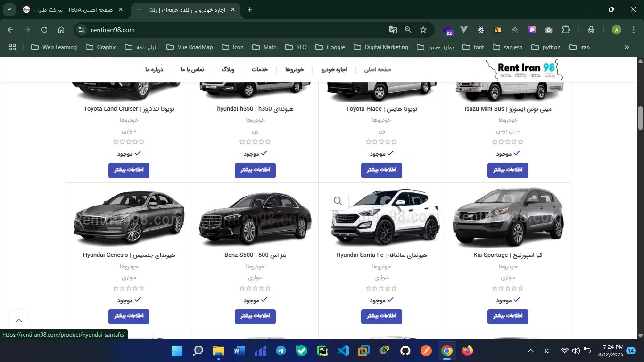The image size is (644, 362).
Task: Click اطلاعات بیشتر under Hyundai Santa Fe
Action: 381,316
